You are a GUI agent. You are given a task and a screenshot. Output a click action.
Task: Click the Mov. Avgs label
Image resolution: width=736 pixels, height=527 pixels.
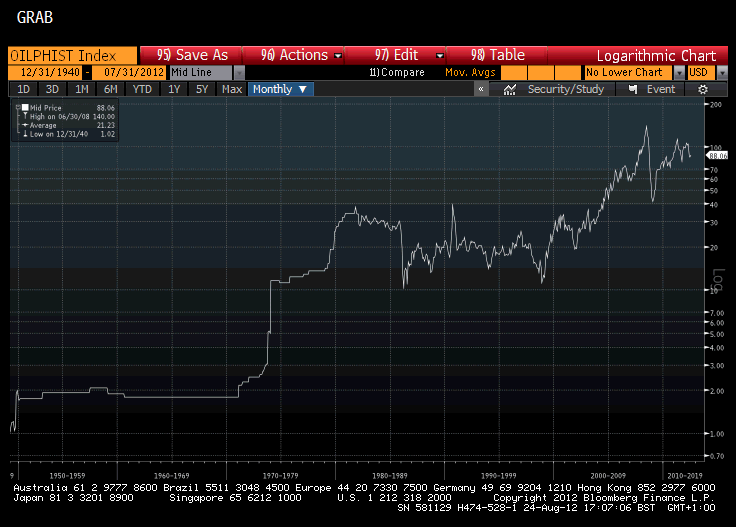click(470, 72)
